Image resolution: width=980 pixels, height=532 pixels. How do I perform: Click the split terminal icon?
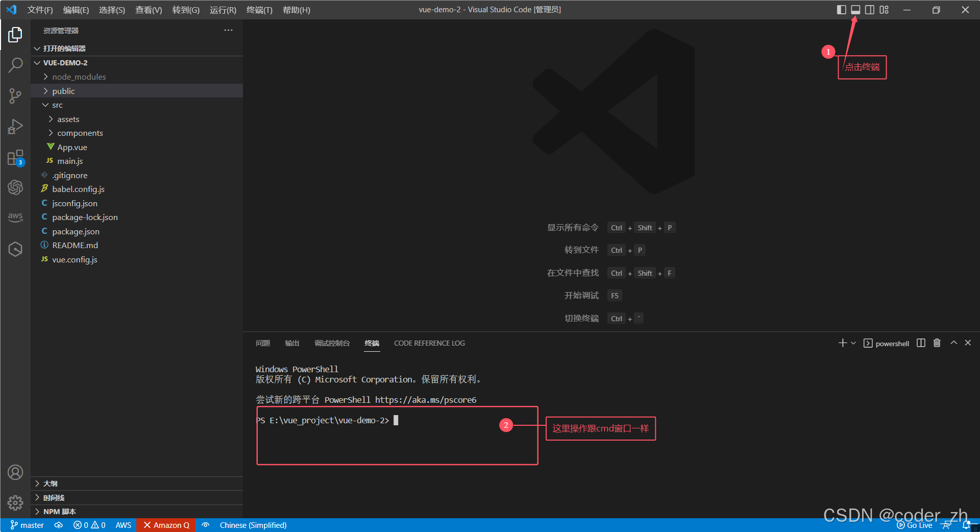[x=920, y=343]
